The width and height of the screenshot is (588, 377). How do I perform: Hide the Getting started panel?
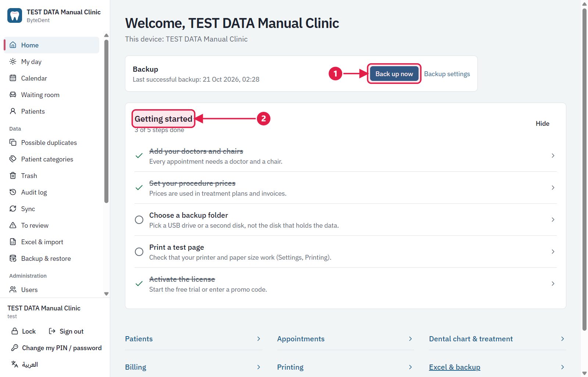542,124
